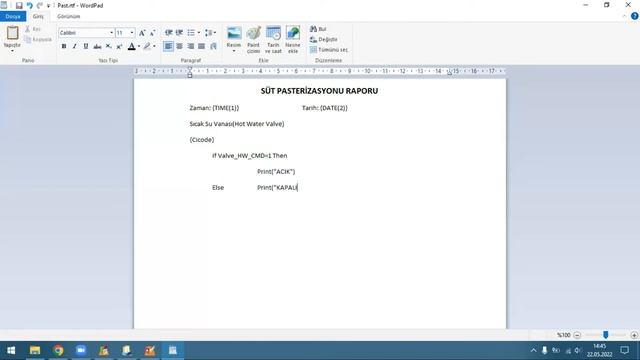
Task: Save the document from quick access toolbar
Action: (x=19, y=5)
